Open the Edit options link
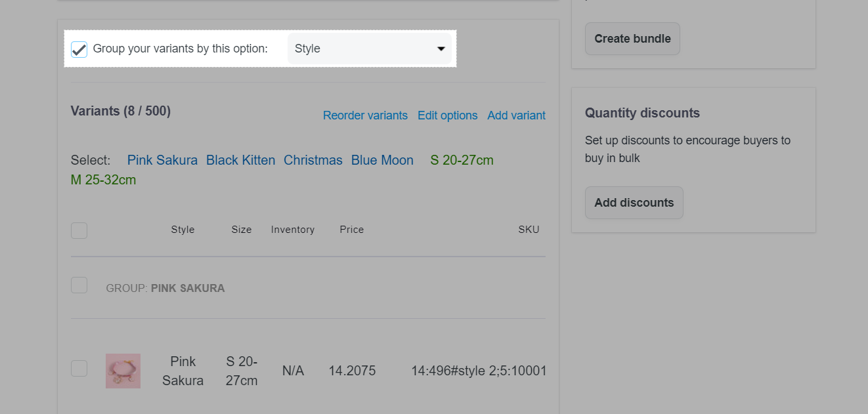Screen dimensions: 868x414 click(x=447, y=115)
